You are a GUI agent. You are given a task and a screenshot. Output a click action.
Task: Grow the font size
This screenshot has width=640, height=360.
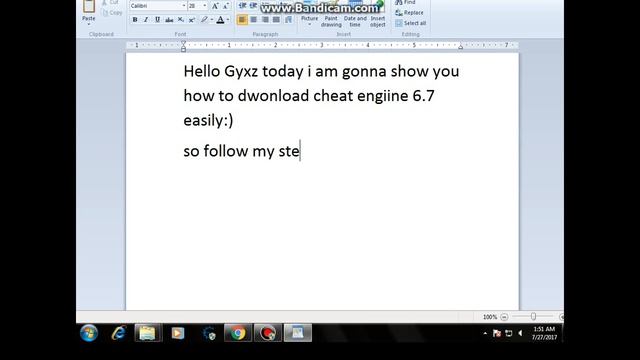click(215, 6)
